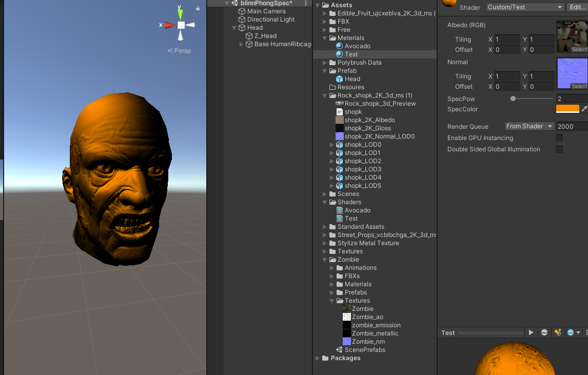This screenshot has height=375, width=588.
Task: Collapse the Assets root folder
Action: [318, 5]
